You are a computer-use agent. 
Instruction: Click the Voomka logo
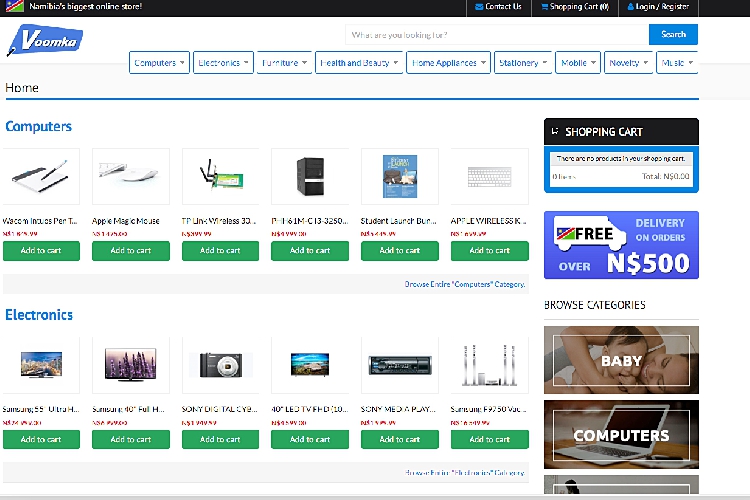[x=45, y=42]
